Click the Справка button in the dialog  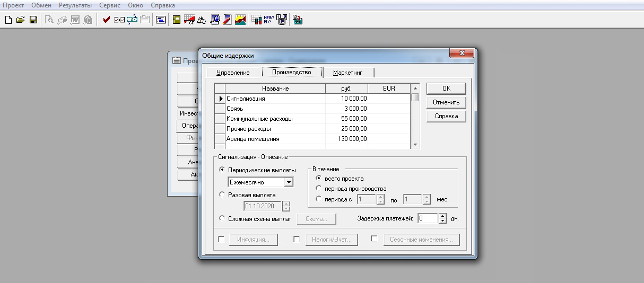[446, 116]
